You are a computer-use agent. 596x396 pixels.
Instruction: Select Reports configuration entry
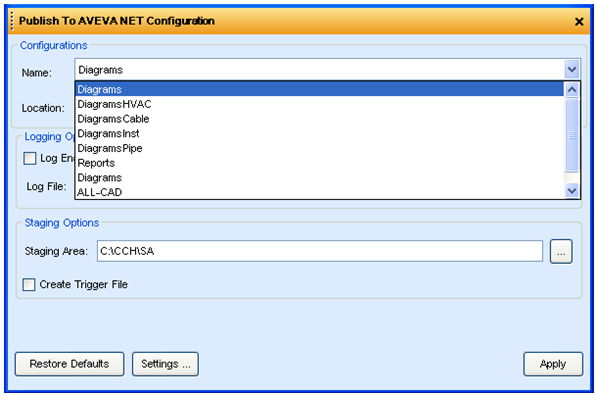click(x=320, y=163)
